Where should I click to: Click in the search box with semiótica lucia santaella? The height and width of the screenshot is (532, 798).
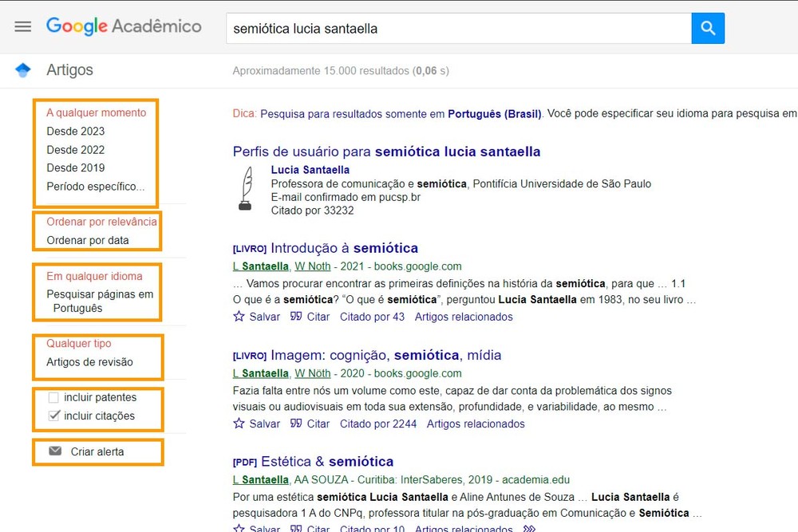(x=459, y=29)
